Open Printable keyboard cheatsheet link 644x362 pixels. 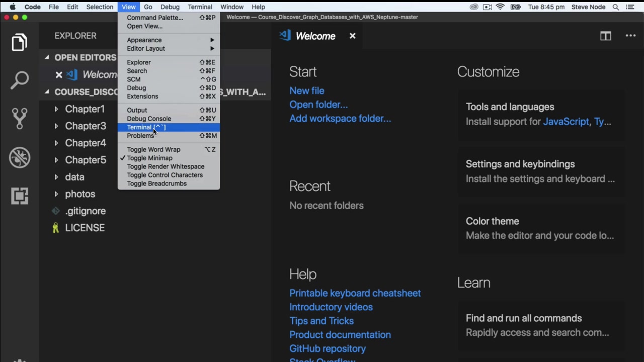click(355, 293)
